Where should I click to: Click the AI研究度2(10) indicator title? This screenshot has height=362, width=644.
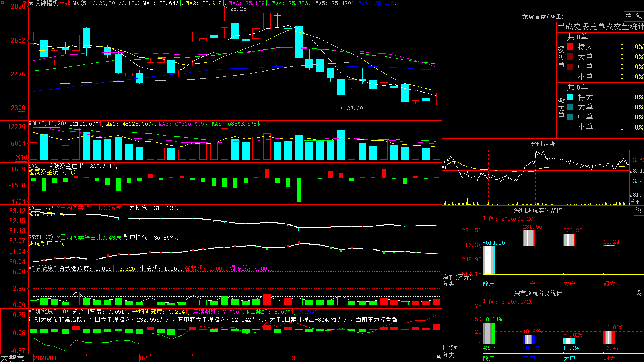pyautogui.click(x=48, y=311)
